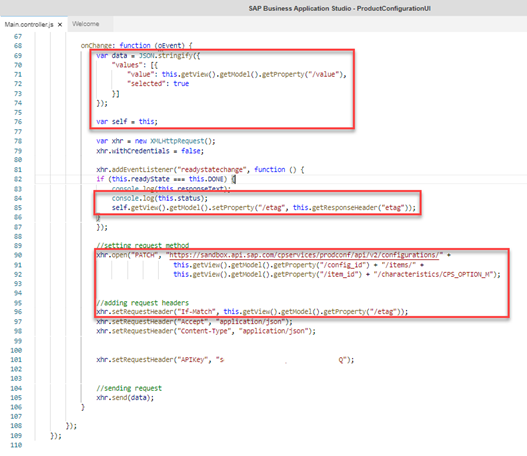The width and height of the screenshot is (527, 456).
Task: Click the console.log(this.status) line
Action: (x=160, y=198)
